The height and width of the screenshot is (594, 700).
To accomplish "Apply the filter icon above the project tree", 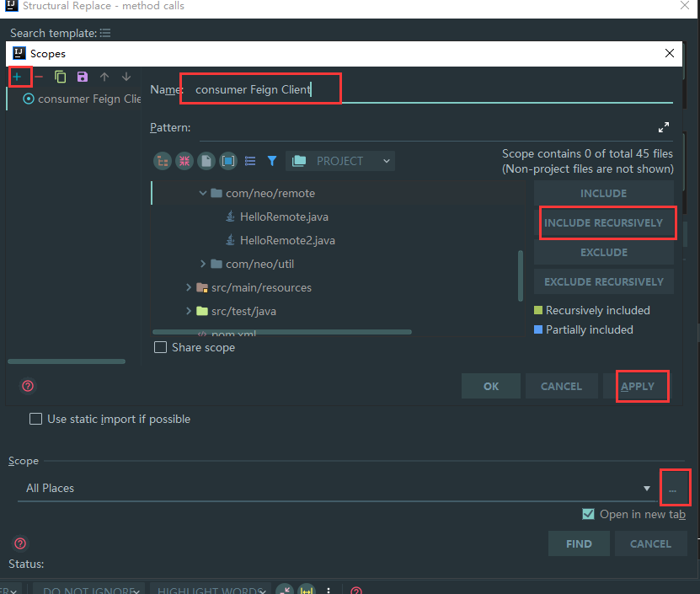I will [x=271, y=160].
